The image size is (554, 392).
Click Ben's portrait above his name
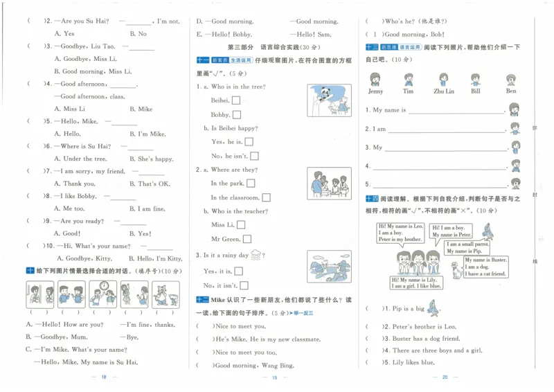tap(511, 80)
